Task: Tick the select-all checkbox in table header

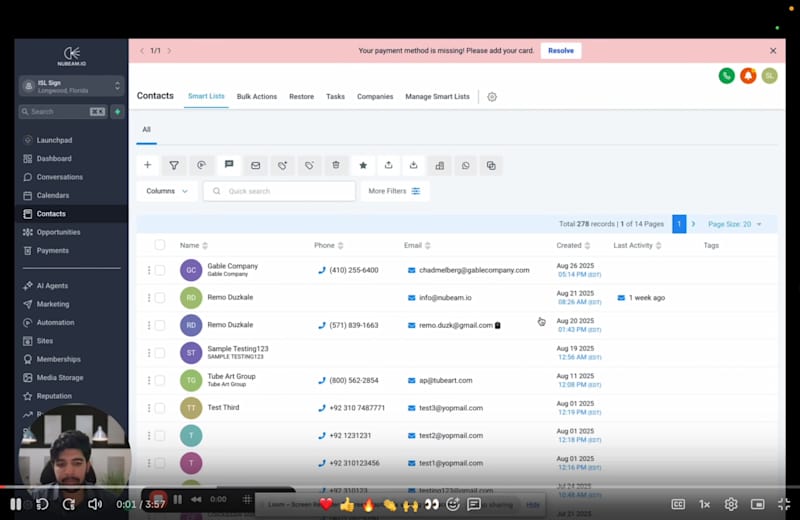Action: pos(160,245)
